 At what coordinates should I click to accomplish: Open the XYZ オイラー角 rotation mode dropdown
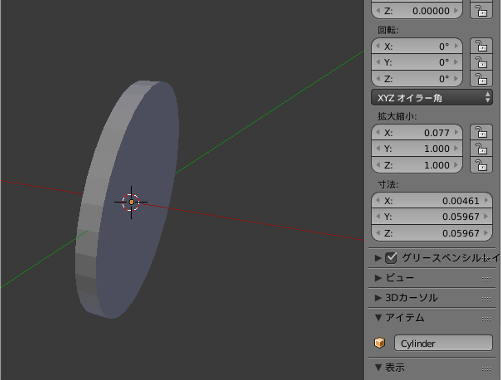(432, 98)
